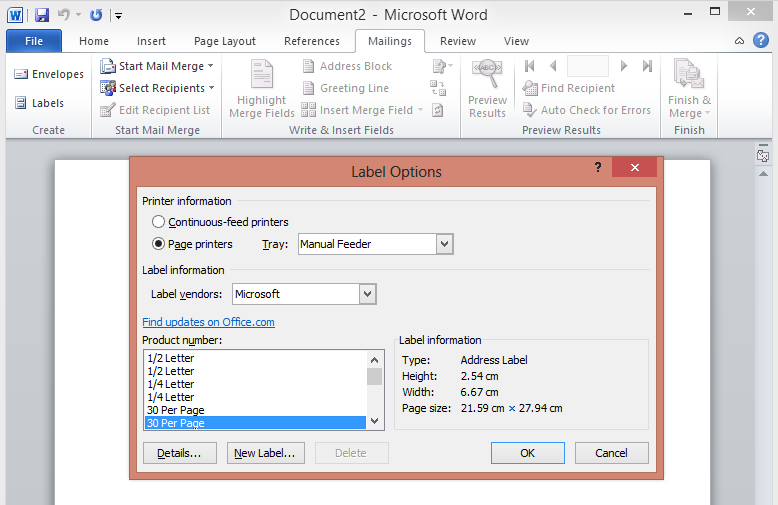The image size is (778, 505).
Task: Switch to the Page Layout tab
Action: coord(225,41)
